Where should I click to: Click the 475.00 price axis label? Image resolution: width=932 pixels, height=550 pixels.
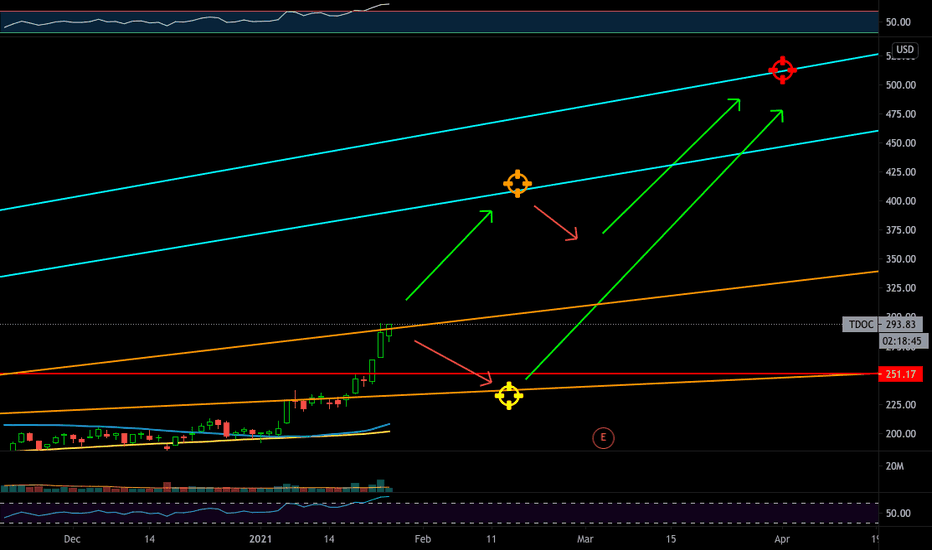click(x=900, y=114)
